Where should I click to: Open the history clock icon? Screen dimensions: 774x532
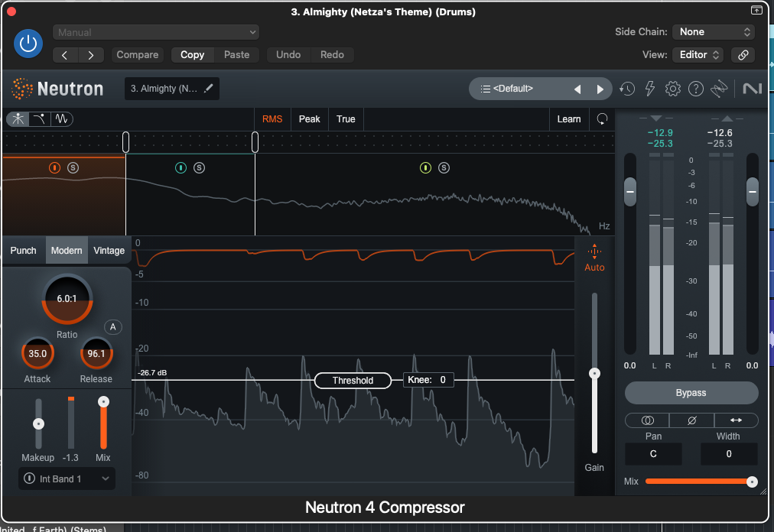pos(627,89)
